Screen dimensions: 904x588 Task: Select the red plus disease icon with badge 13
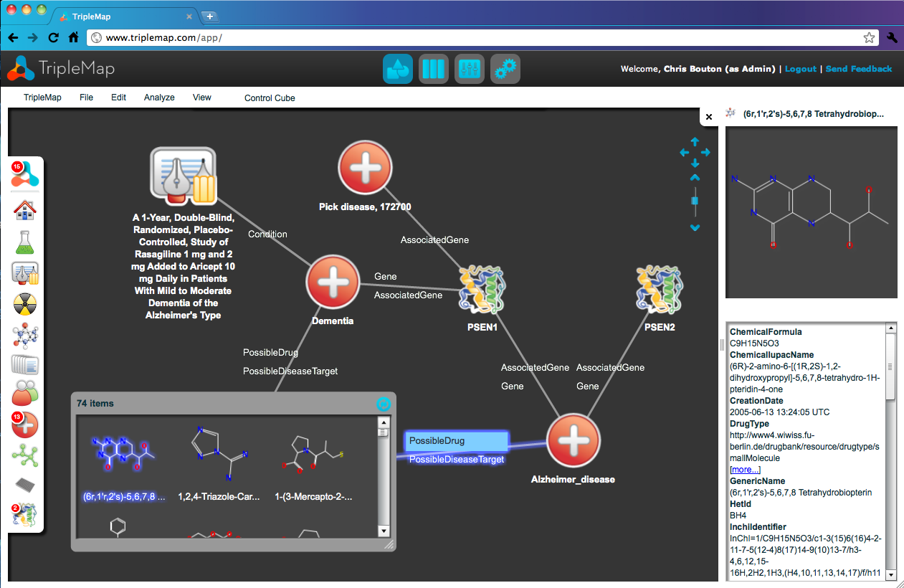point(25,425)
